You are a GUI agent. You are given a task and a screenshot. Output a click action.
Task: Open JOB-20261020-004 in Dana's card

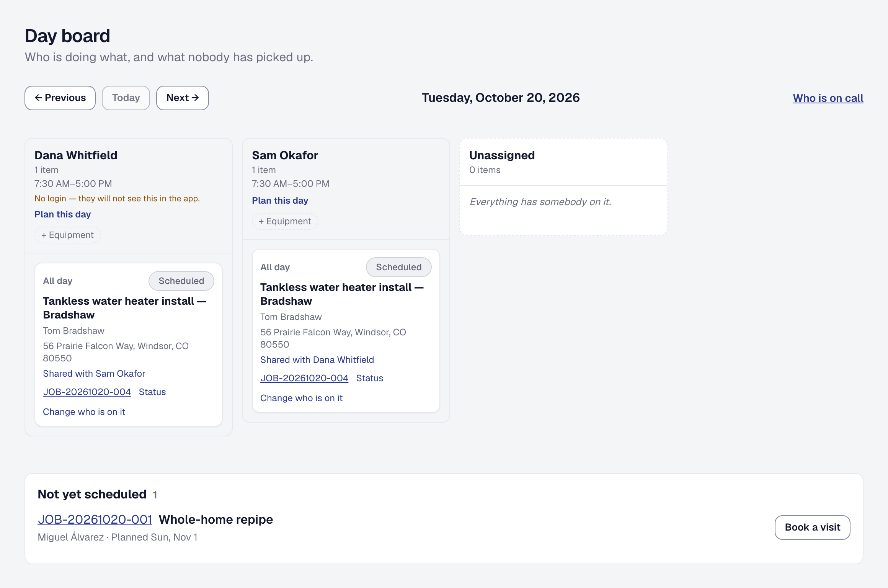87,392
